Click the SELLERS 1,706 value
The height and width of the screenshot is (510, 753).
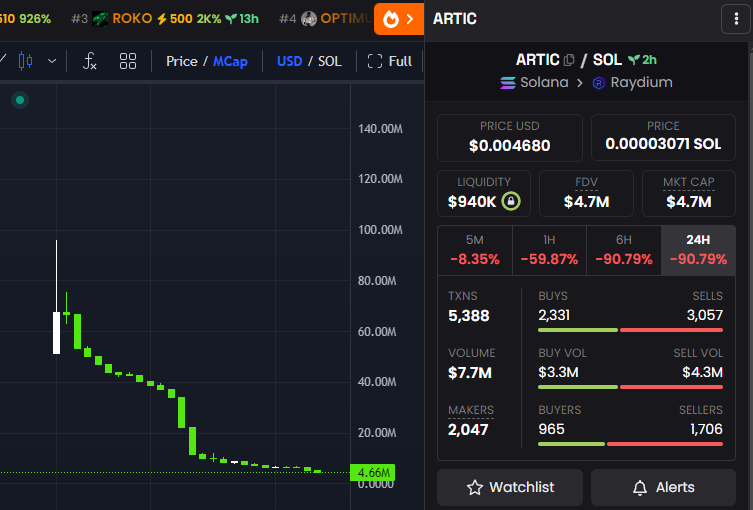coord(706,429)
